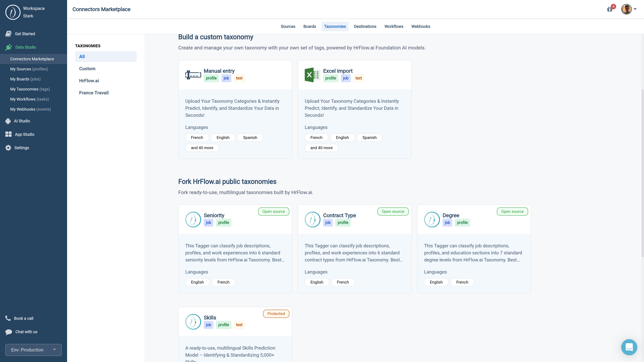Click the Excel import spreadsheet icon
This screenshot has height=362, width=644.
pos(312,75)
